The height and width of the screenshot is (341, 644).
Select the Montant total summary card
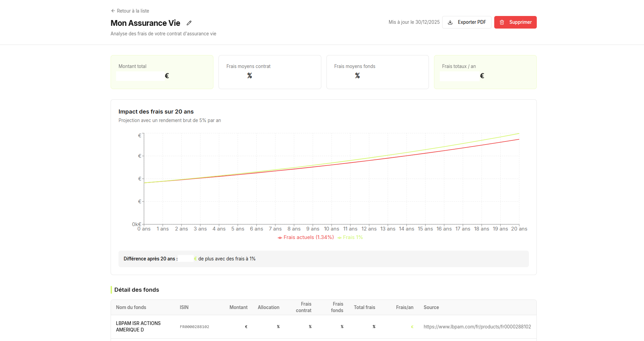[x=162, y=72]
